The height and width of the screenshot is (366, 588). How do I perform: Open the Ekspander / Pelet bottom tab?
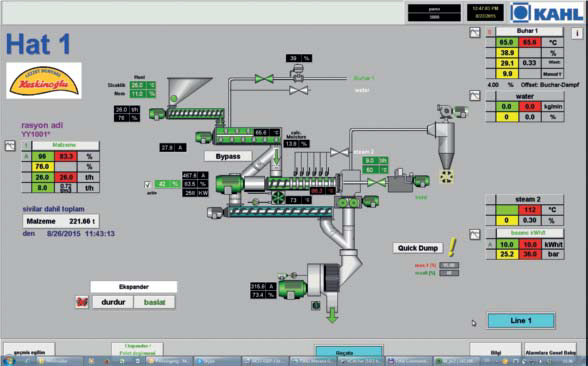click(137, 350)
